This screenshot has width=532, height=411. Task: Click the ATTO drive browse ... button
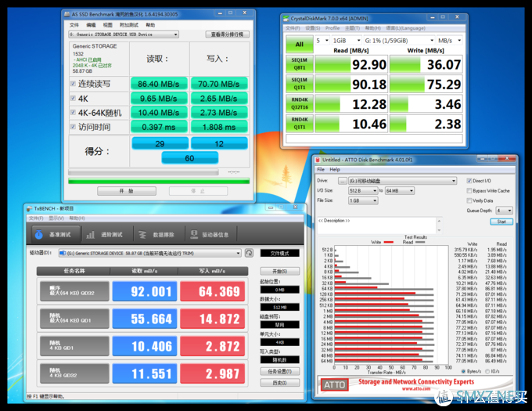[343, 181]
